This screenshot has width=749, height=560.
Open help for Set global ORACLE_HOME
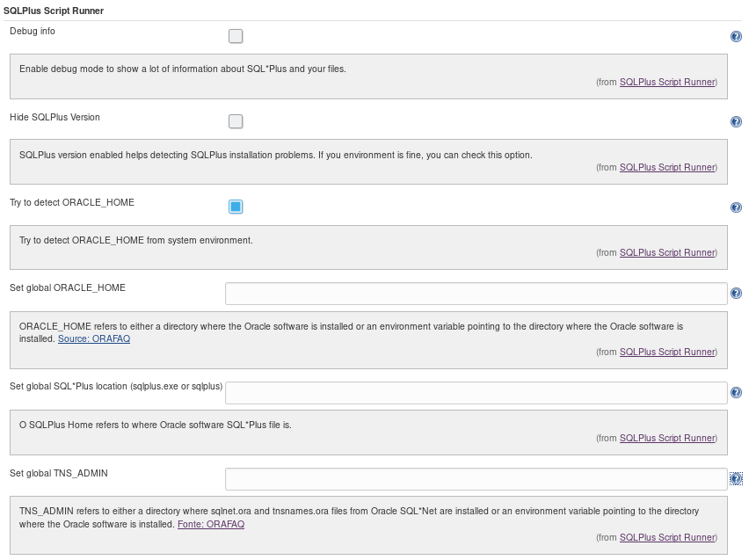[736, 294]
